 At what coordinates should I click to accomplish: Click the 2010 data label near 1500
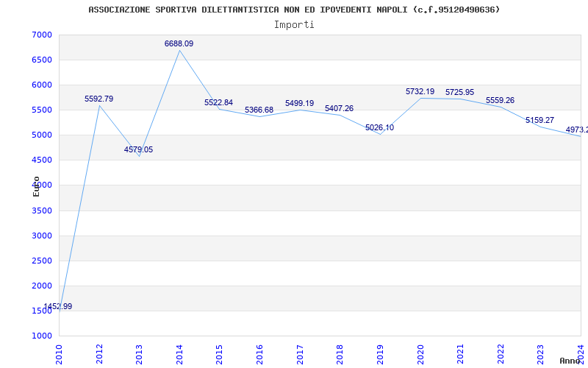pyautogui.click(x=58, y=307)
